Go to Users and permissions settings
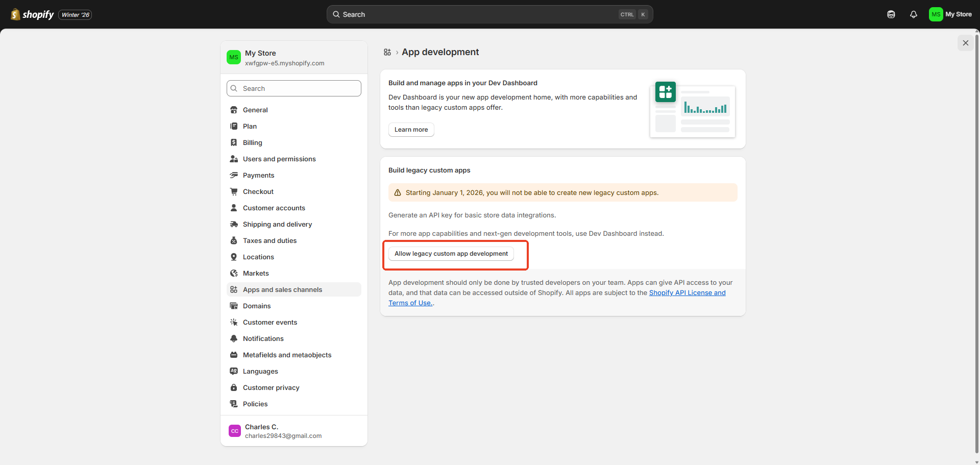The height and width of the screenshot is (465, 980). coord(279,159)
